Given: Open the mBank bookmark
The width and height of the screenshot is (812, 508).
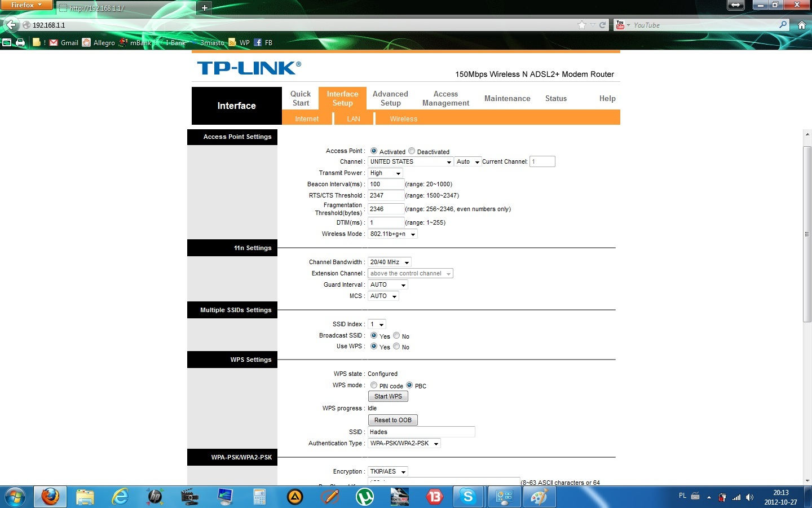Looking at the screenshot, I should (x=135, y=42).
